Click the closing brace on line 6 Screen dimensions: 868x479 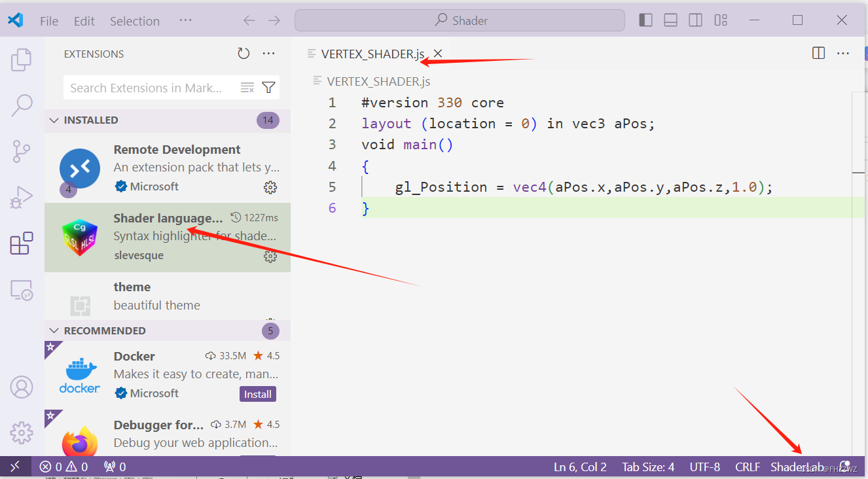pyautogui.click(x=366, y=208)
